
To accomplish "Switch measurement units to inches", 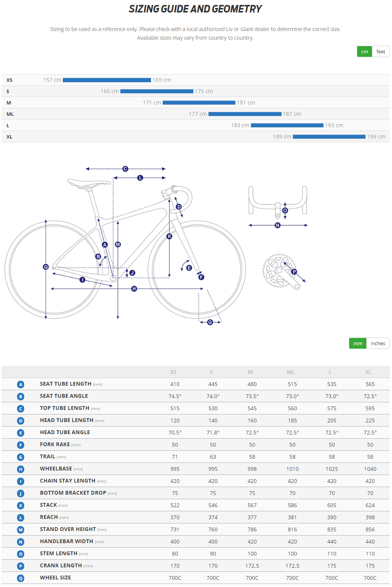I will [x=378, y=343].
